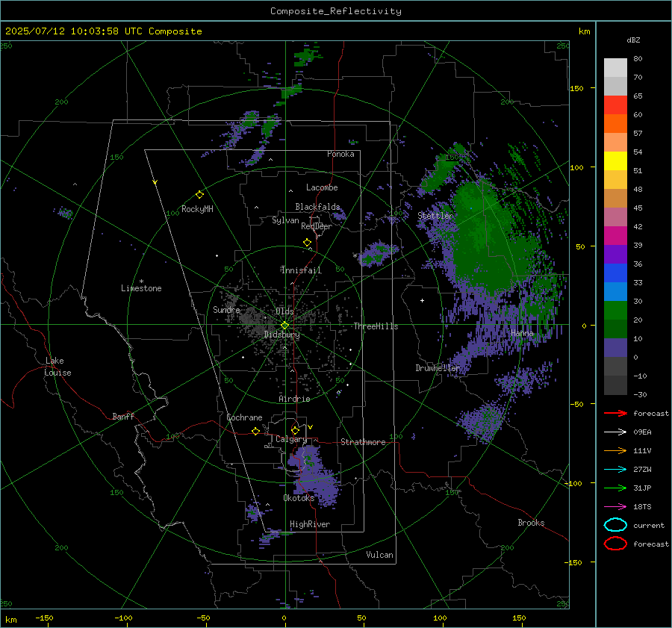Click yellow diamond marker above Calgary label
Screen dimensions: 672x628
[x=295, y=430]
